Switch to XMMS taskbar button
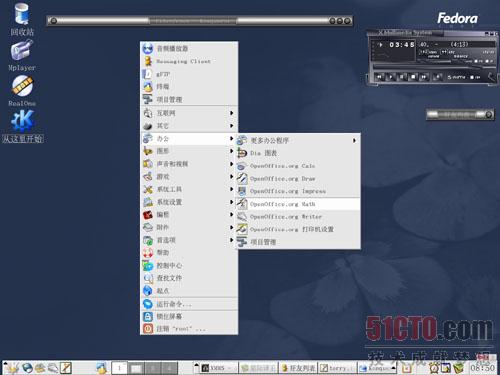This screenshot has width=500, height=375. point(219,368)
